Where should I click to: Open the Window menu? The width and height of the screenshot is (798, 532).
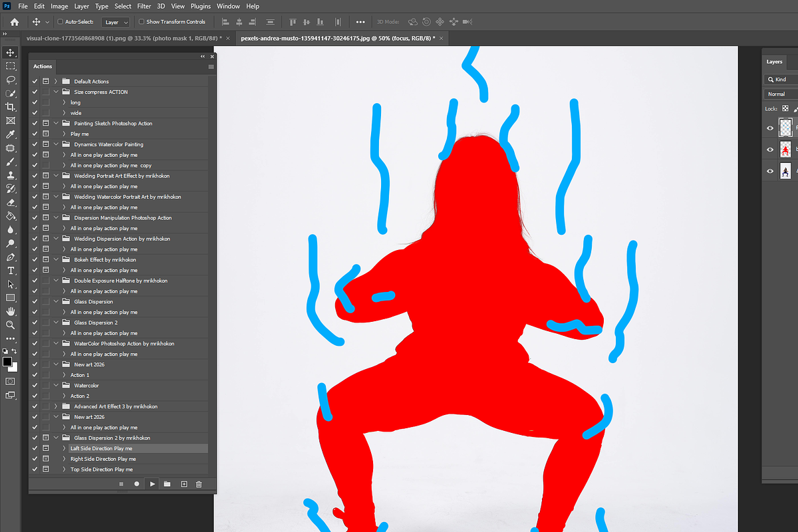click(228, 6)
